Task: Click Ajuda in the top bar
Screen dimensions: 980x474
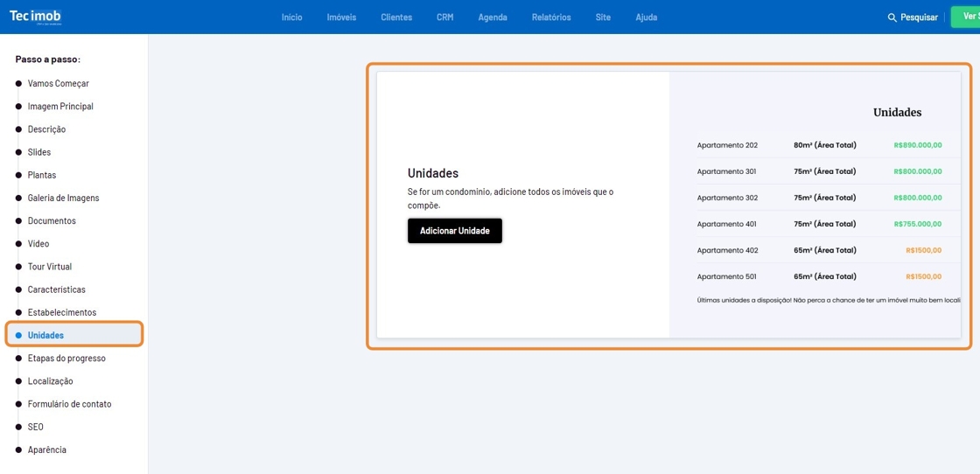Action: click(x=646, y=17)
